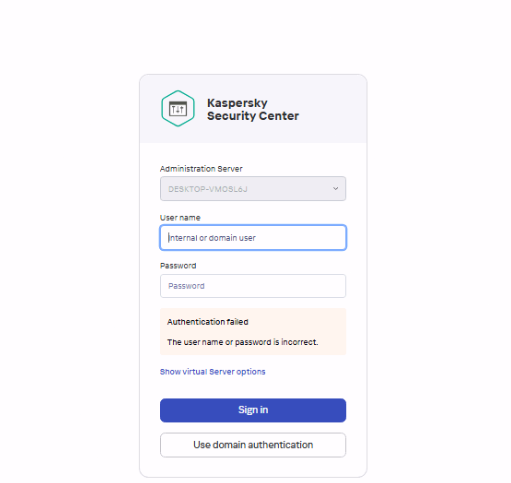Click the Internal or domain user placeholder
Screen dimensions: 511x483
click(x=212, y=238)
